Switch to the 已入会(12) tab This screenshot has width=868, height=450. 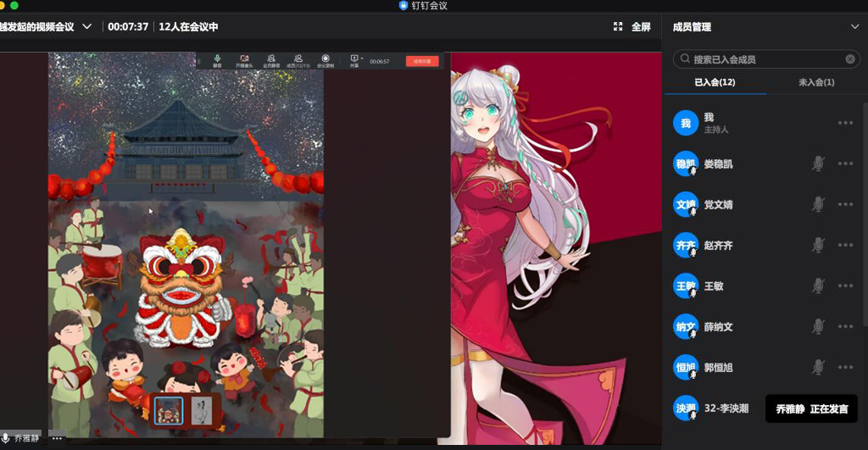pos(715,82)
